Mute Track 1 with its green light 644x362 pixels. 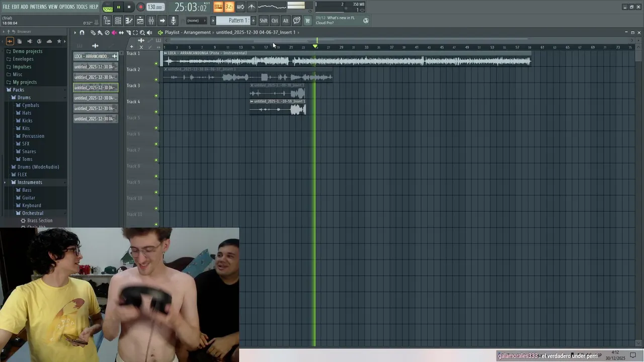[156, 63]
